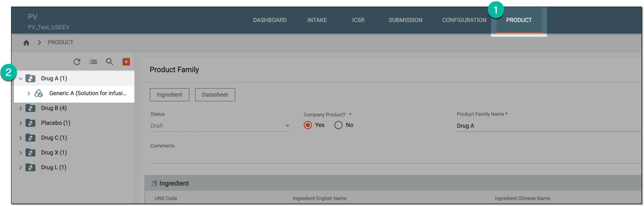Viewport: 644px width, 206px height.
Task: Click the Ingredient button
Action: click(170, 95)
